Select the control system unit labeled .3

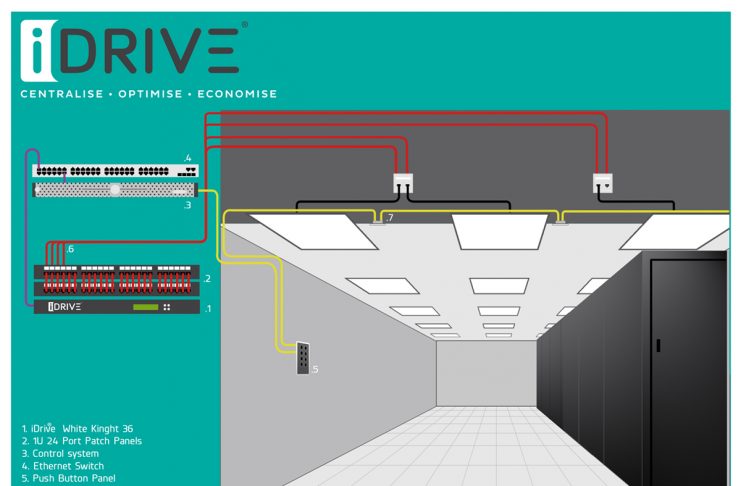click(115, 190)
